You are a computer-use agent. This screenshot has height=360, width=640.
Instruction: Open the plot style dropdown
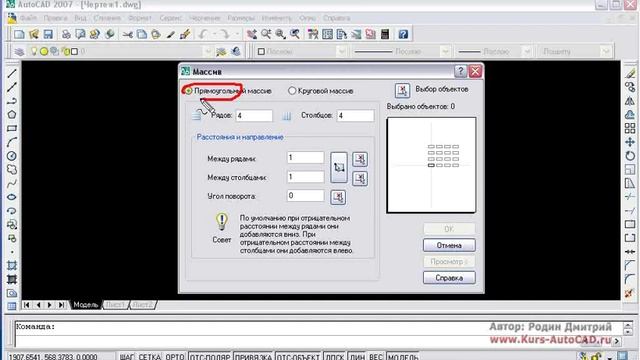(606, 51)
